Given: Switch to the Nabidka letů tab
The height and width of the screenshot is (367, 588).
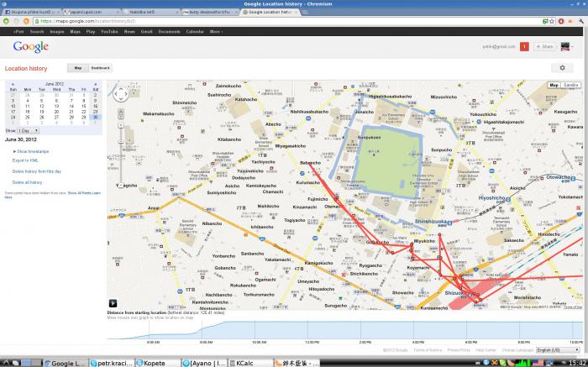Looking at the screenshot, I should coord(150,12).
